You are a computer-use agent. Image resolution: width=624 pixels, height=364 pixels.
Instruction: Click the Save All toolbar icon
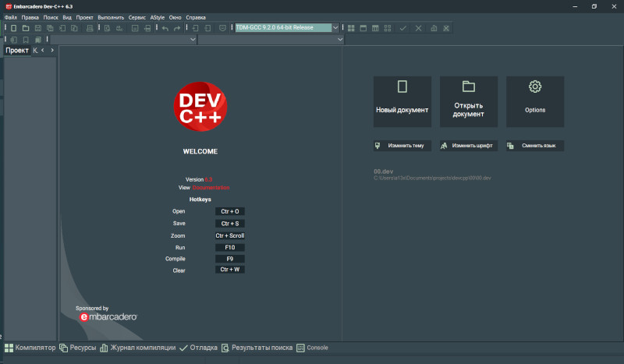(50, 28)
